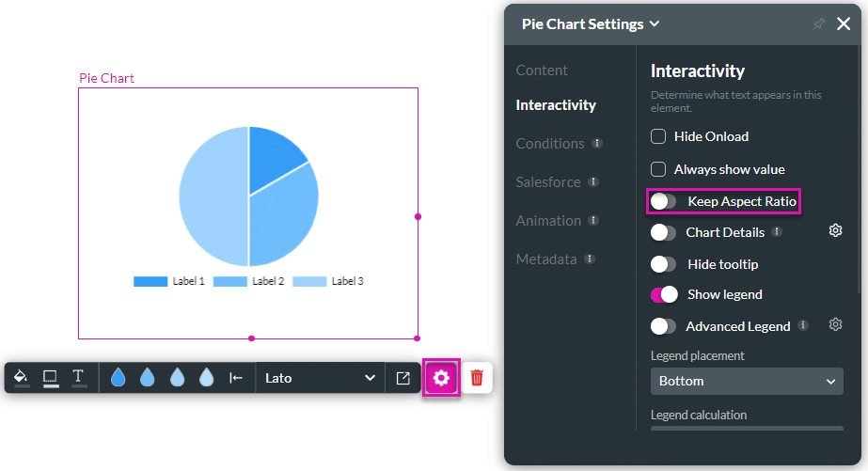Pick the third blue droplet color
Viewport: 868px width, 471px height.
177,378
